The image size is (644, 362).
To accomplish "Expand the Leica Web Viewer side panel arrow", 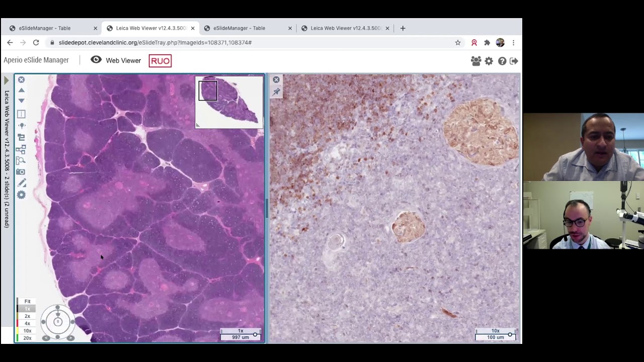I will 6,80.
